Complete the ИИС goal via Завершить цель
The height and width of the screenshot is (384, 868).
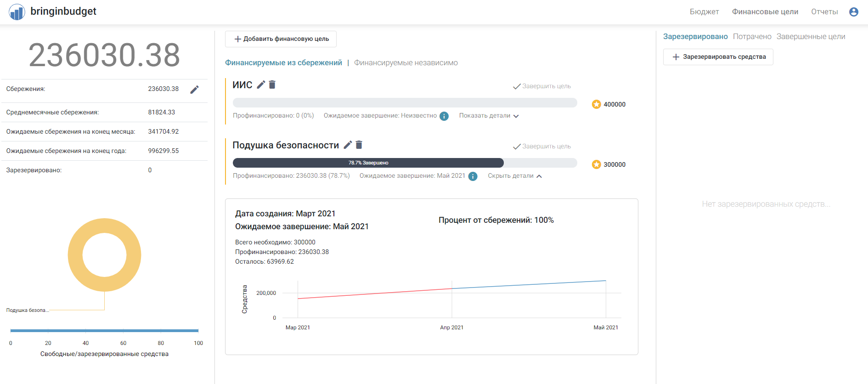coord(542,86)
